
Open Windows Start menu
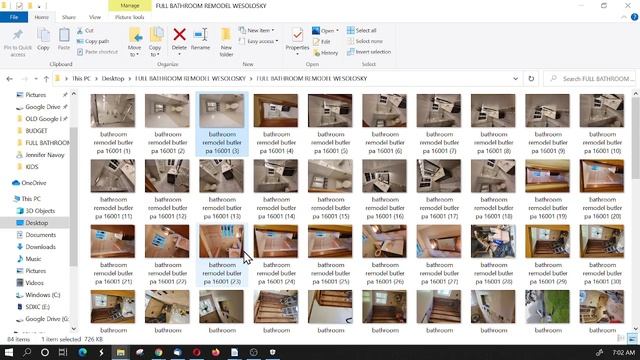tap(9, 352)
